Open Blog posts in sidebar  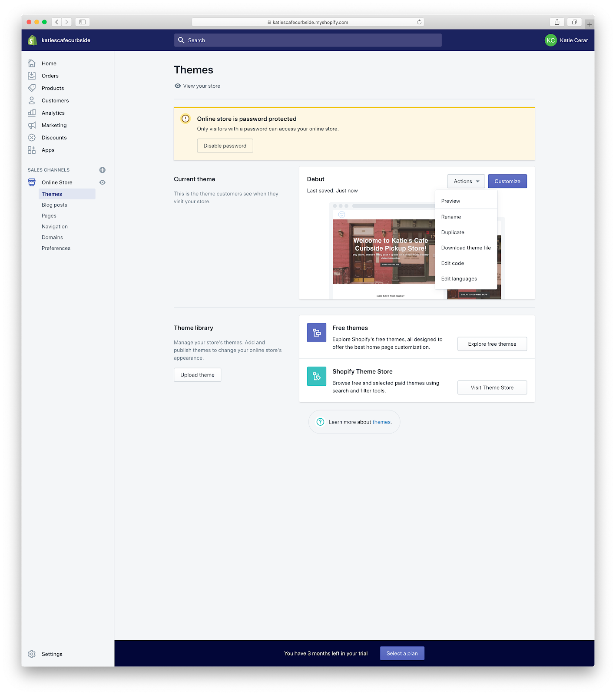(x=54, y=205)
